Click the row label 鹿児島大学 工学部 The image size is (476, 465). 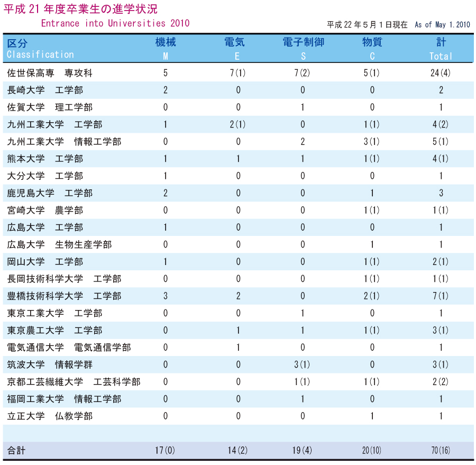[x=50, y=193]
